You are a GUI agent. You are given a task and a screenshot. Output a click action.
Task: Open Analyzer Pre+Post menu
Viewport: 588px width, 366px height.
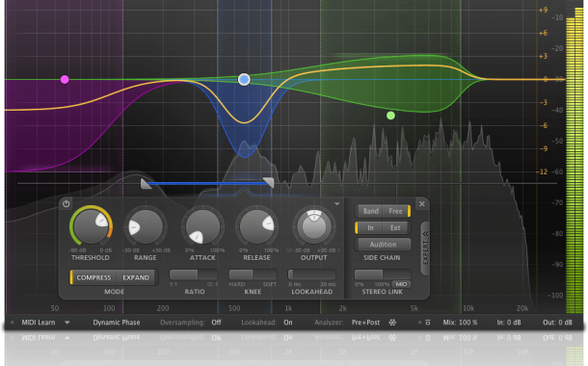(x=365, y=323)
